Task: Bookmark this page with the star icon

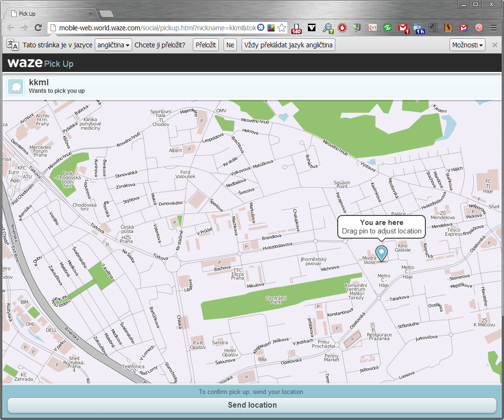Action: pyautogui.click(x=281, y=27)
